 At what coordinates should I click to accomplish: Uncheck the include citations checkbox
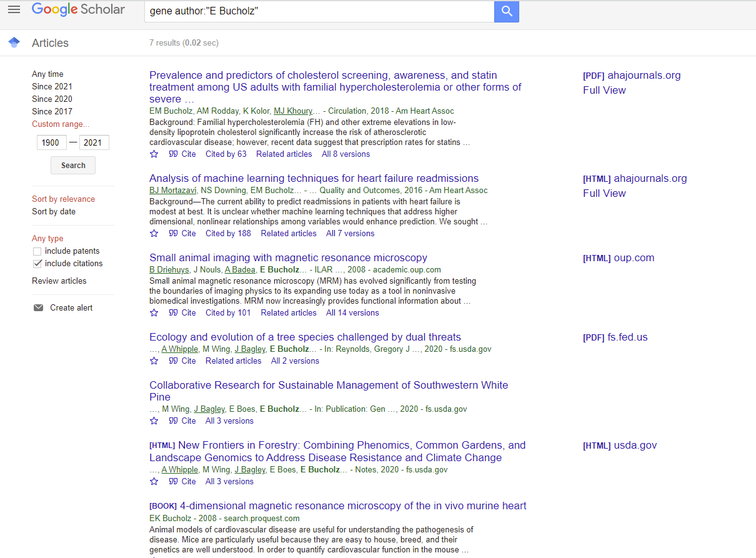pyautogui.click(x=37, y=264)
